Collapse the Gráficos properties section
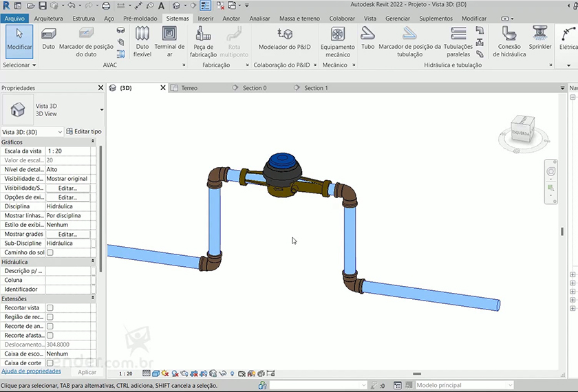Image resolution: width=578 pixels, height=392 pixels. coord(93,142)
